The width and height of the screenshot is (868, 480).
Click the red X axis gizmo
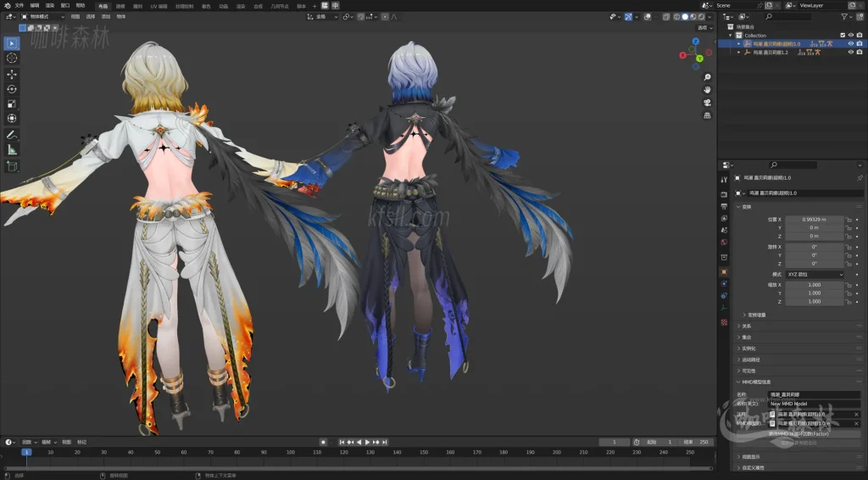pyautogui.click(x=683, y=55)
